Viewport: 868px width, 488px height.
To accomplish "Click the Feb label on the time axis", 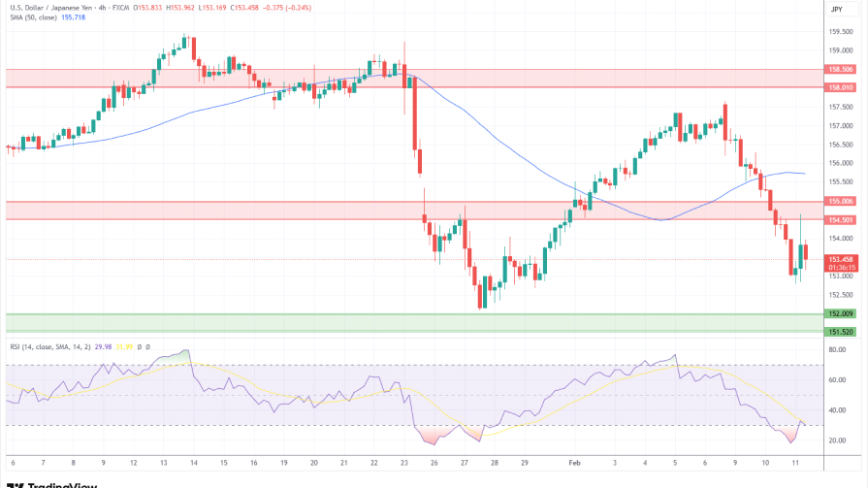I will pos(574,463).
